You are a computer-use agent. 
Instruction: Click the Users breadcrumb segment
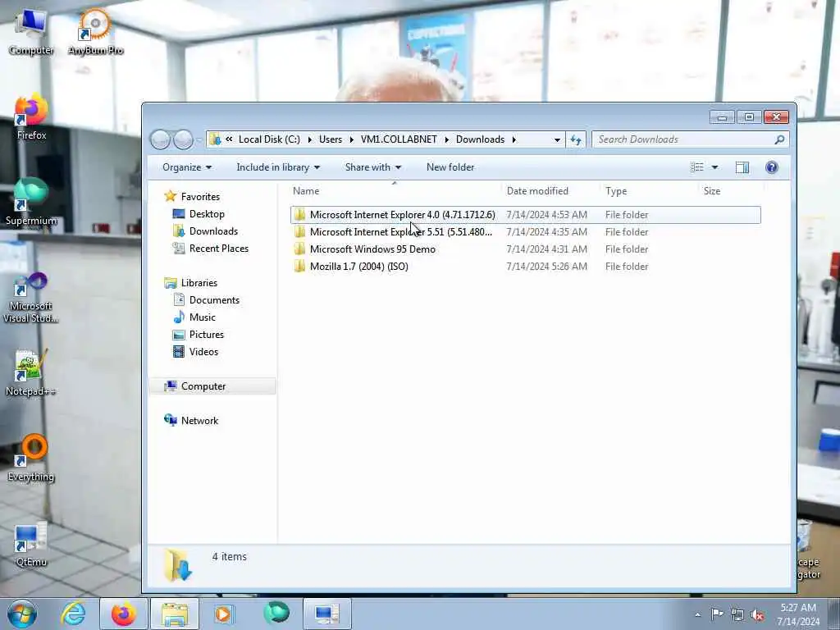[331, 139]
